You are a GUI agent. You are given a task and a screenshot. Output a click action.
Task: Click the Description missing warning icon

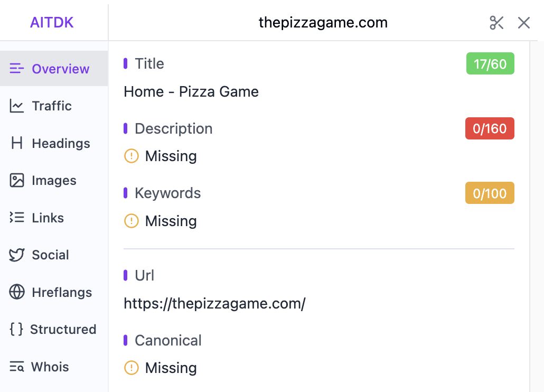click(131, 156)
